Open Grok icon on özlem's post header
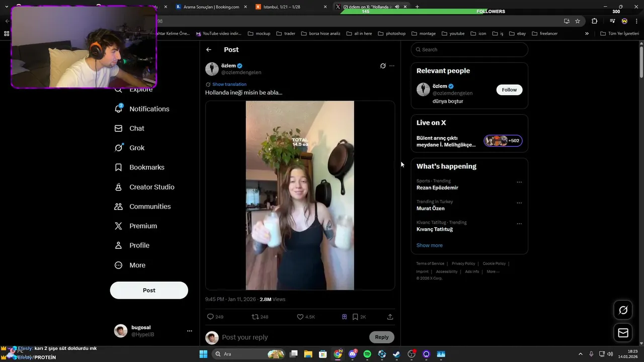This screenshot has height=362, width=644. click(383, 66)
